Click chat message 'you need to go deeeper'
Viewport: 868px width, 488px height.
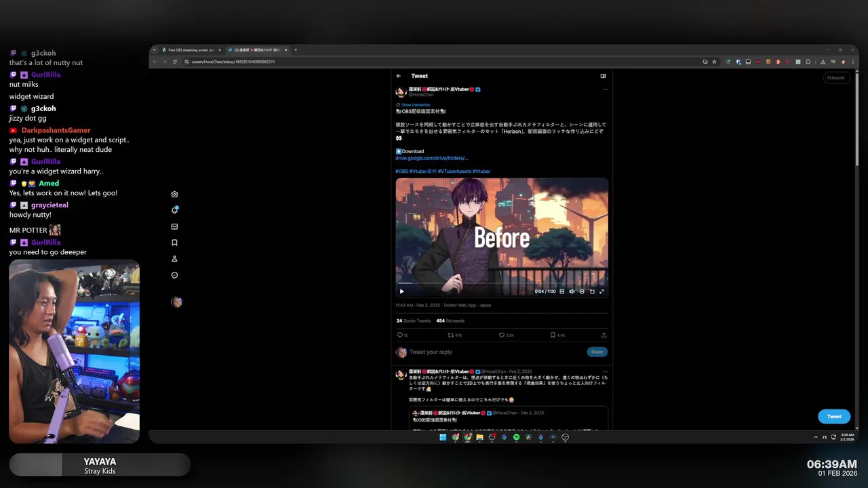point(48,252)
